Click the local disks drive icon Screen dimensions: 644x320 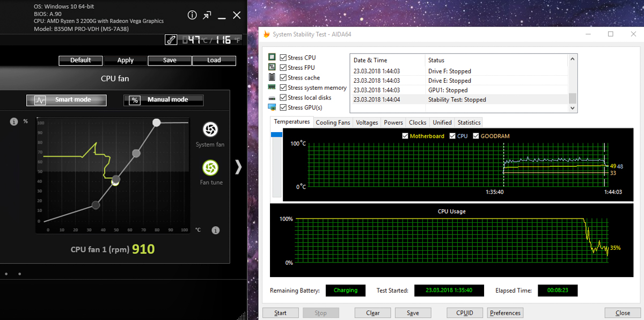click(x=272, y=98)
